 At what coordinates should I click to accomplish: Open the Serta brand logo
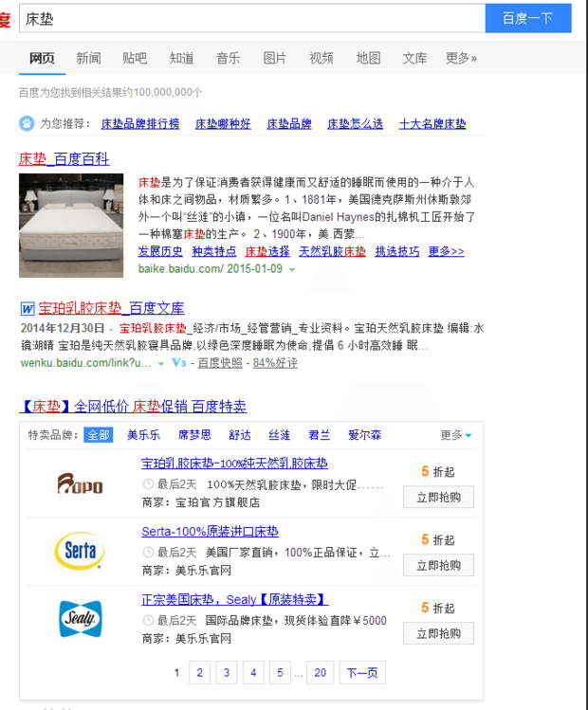tap(80, 551)
